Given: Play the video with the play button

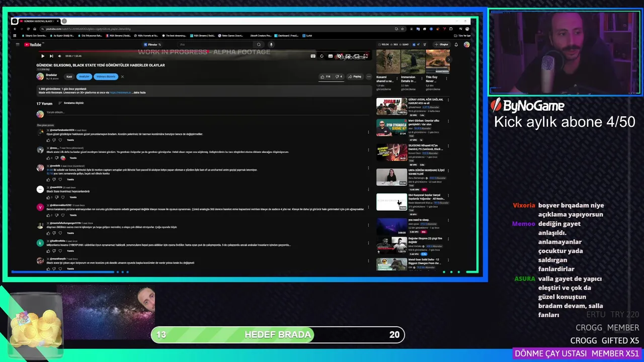Looking at the screenshot, I should [42, 56].
